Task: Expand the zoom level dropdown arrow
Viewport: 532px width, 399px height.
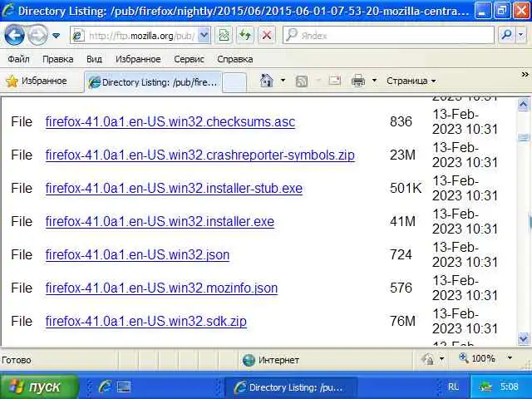Action: (x=510, y=358)
